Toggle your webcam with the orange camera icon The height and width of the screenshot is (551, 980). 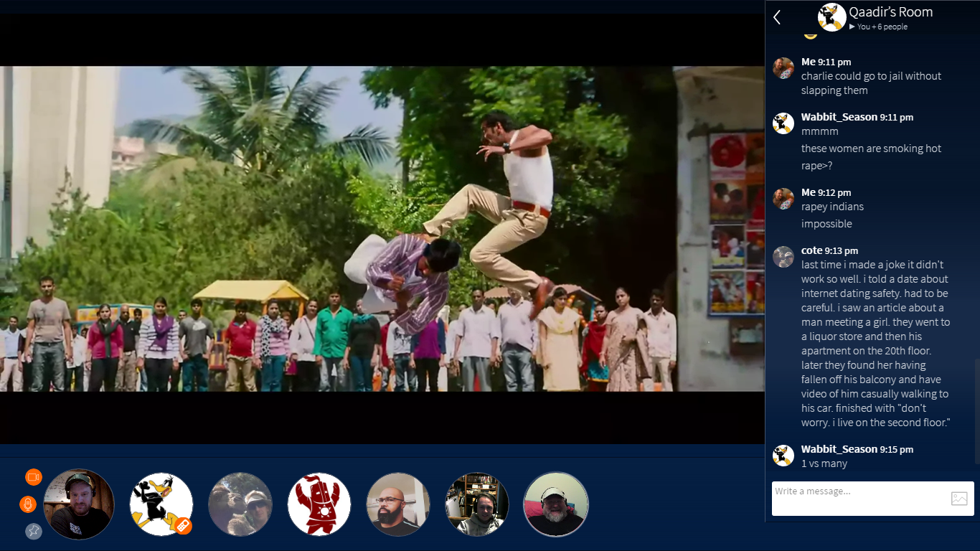pos(34,477)
